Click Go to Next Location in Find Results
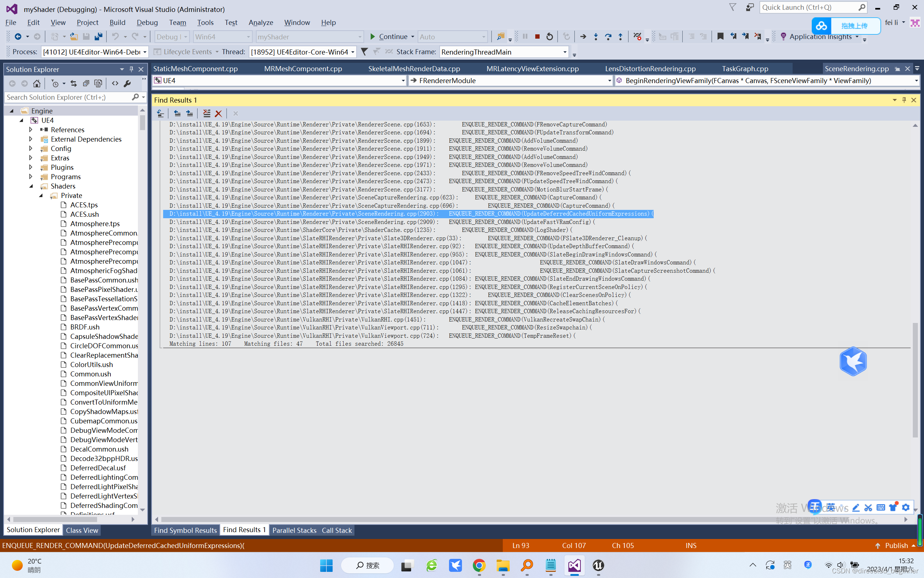 [189, 113]
